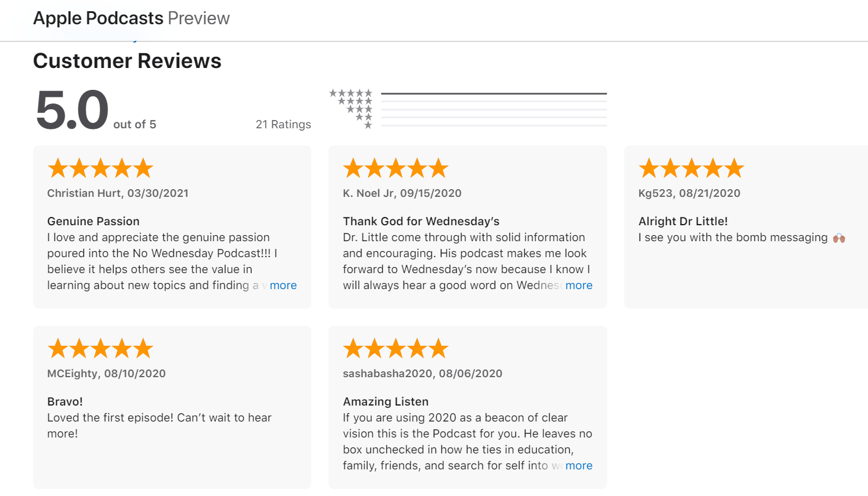Click the five-star row in the ratings histogram
Viewport: 868px width, 496px height.
pyautogui.click(x=351, y=93)
